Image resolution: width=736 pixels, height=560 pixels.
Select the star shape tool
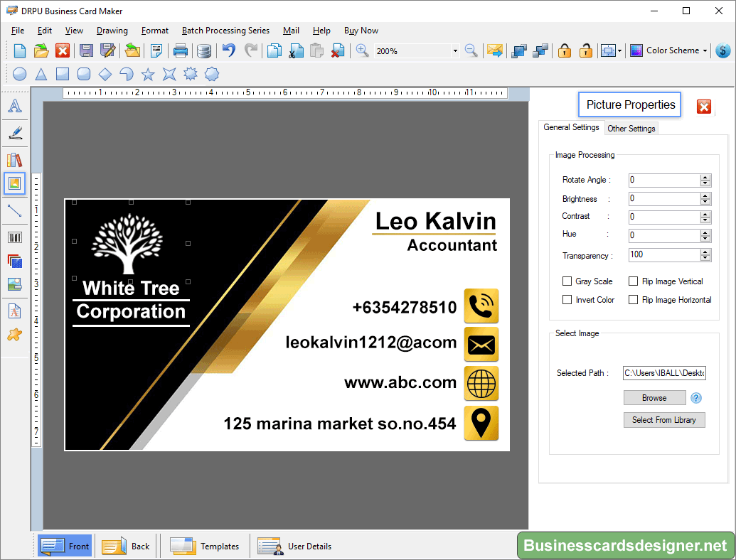point(148,74)
